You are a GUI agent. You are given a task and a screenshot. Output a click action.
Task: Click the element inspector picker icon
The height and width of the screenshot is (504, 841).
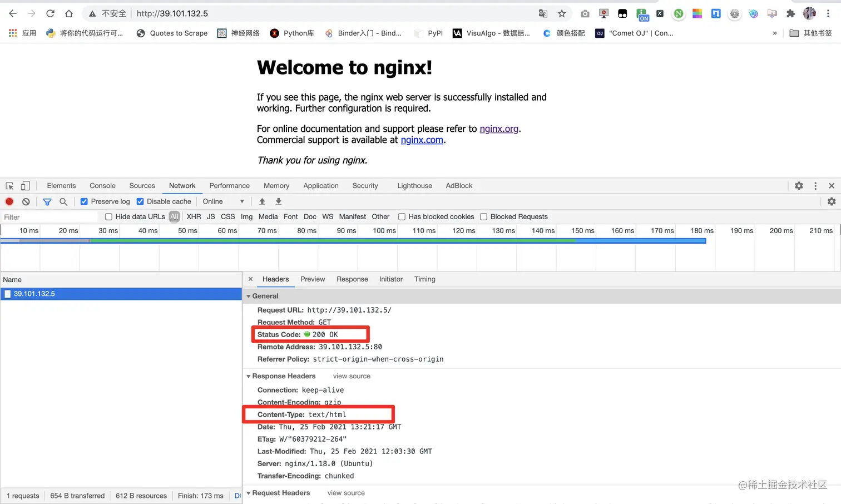(9, 186)
